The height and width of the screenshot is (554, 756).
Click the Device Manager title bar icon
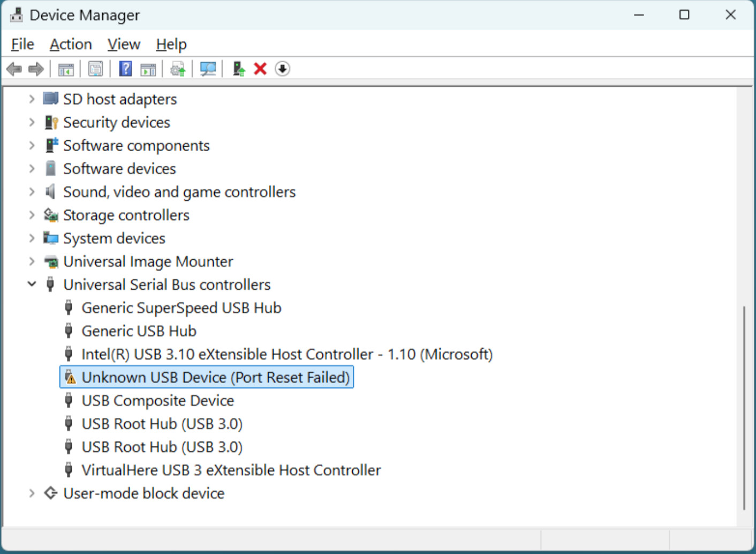pyautogui.click(x=17, y=15)
